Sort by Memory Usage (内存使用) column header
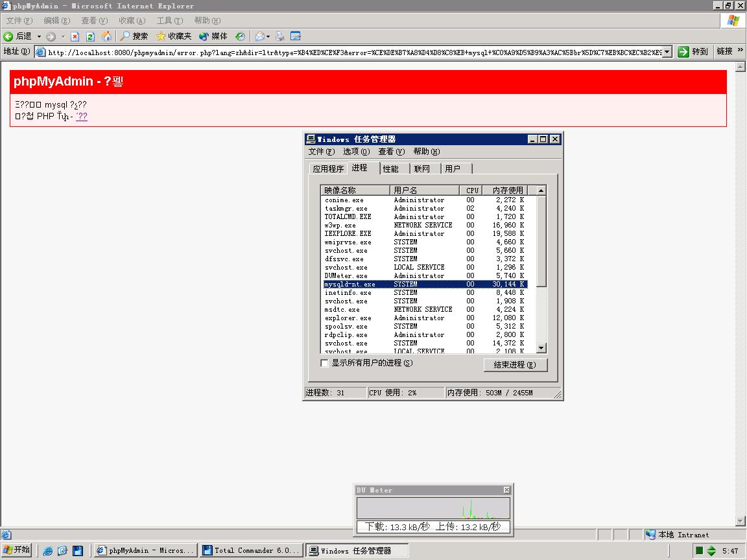747x560 pixels. (504, 191)
